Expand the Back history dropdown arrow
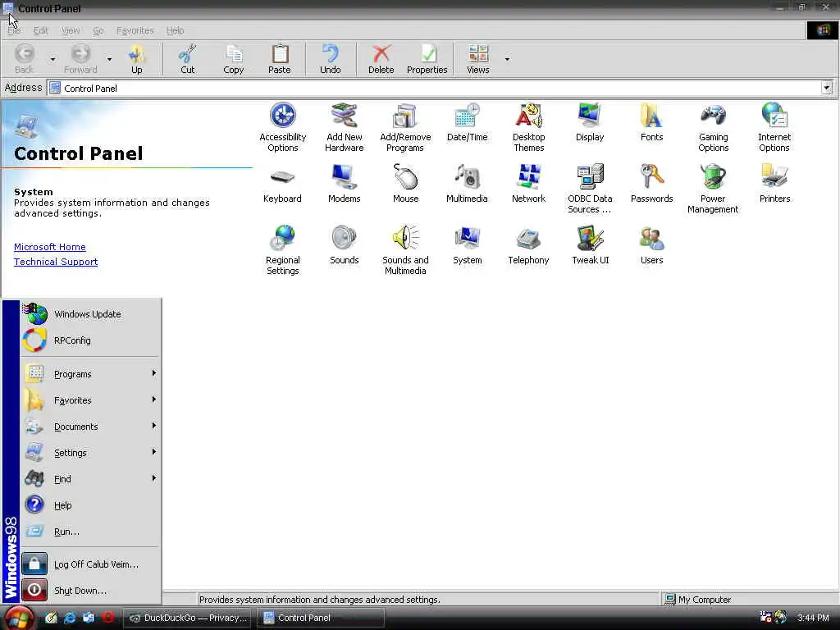This screenshot has width=840, height=630. tap(52, 59)
